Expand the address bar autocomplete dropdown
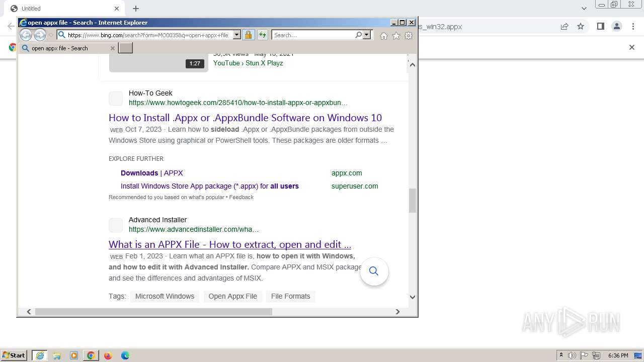This screenshot has height=362, width=644. 236,35
